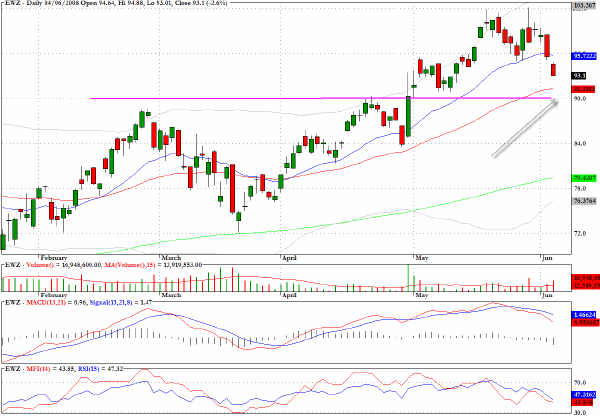600x416 pixels.
Task: Select the Jun marker under the price chart
Action: pyautogui.click(x=548, y=258)
